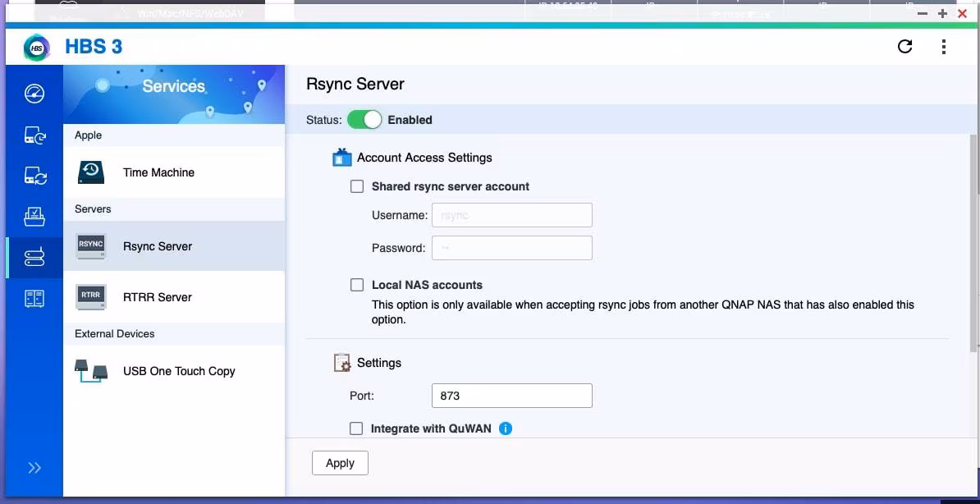The height and width of the screenshot is (504, 980).
Task: Check the Local NAS accounts box
Action: (x=357, y=285)
